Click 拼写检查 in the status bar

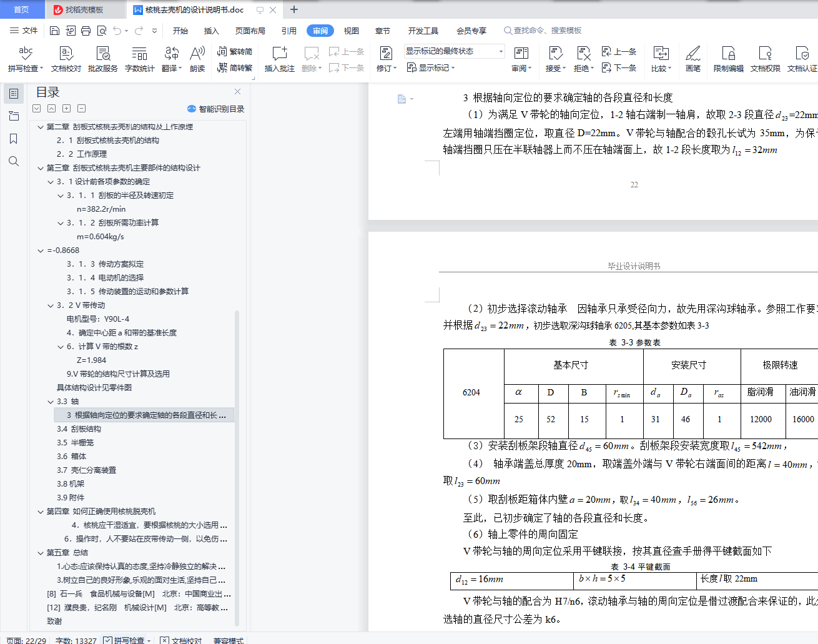click(127, 640)
